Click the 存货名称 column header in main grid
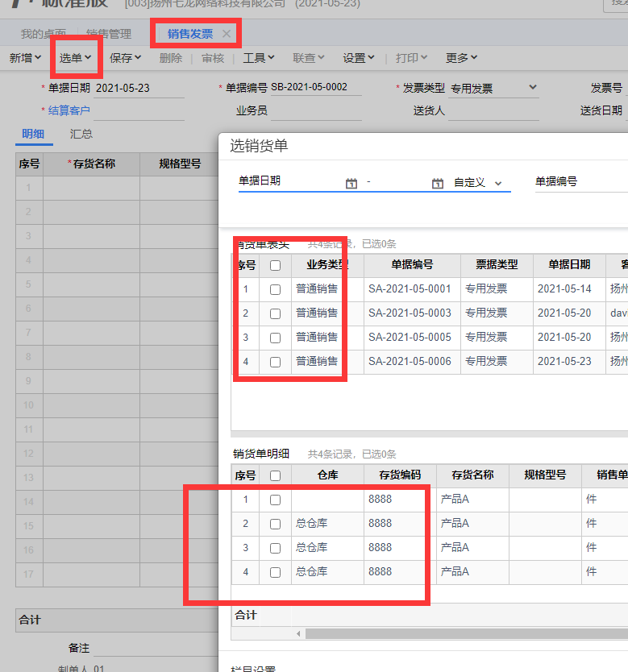The width and height of the screenshot is (628, 672). coord(91,164)
